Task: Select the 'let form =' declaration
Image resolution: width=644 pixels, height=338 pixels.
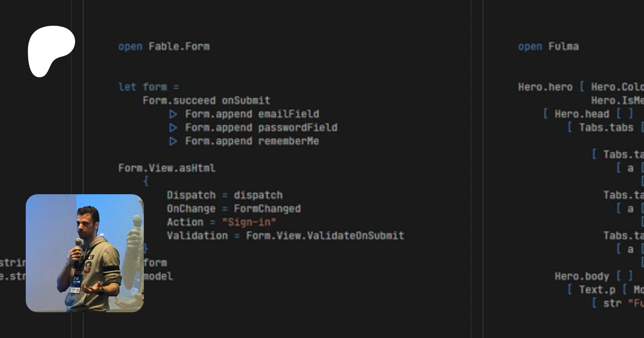Action: click(x=148, y=87)
